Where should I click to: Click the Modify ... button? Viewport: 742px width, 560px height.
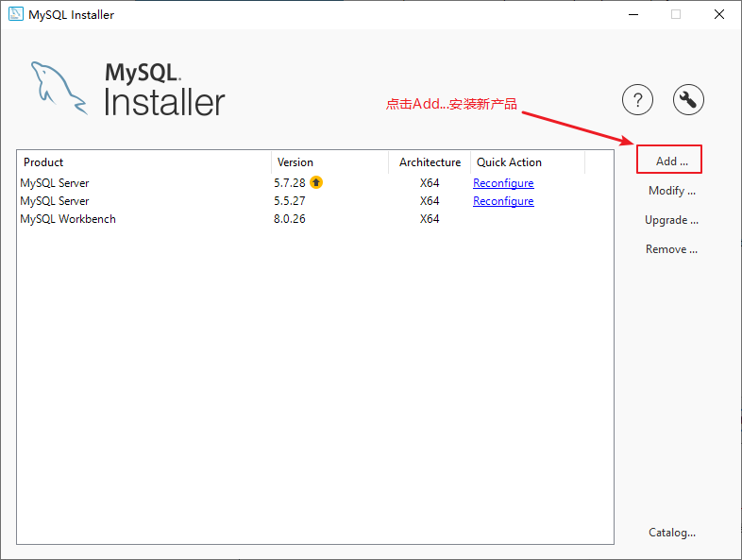[672, 191]
